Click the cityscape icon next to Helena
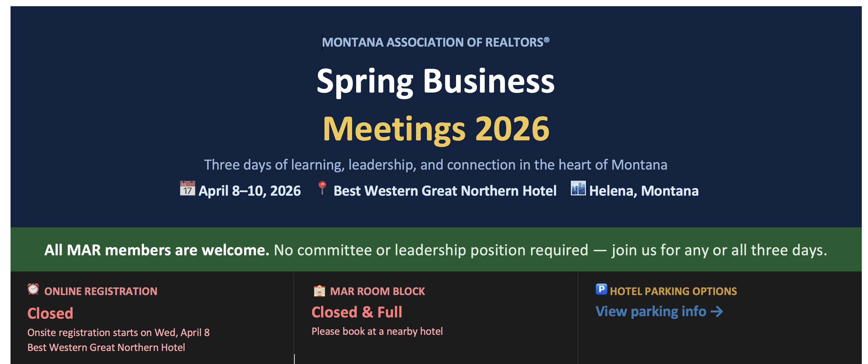This screenshot has height=364, width=868. tap(578, 188)
